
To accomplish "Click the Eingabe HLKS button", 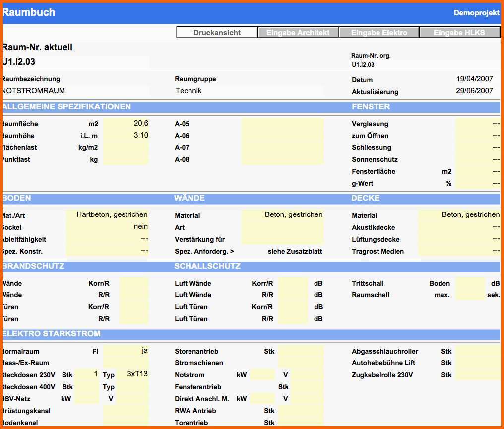I will click(x=459, y=33).
